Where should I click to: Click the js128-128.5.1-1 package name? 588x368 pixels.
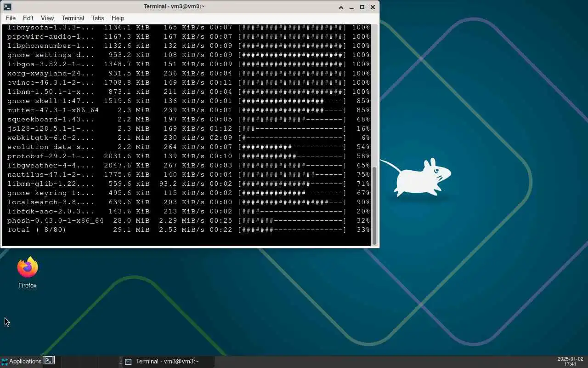coord(51,128)
